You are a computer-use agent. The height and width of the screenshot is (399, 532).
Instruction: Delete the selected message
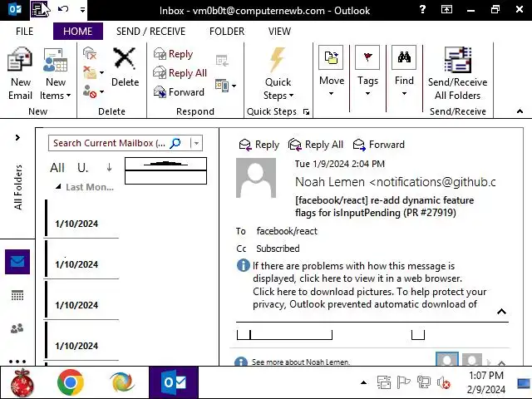tap(125, 67)
